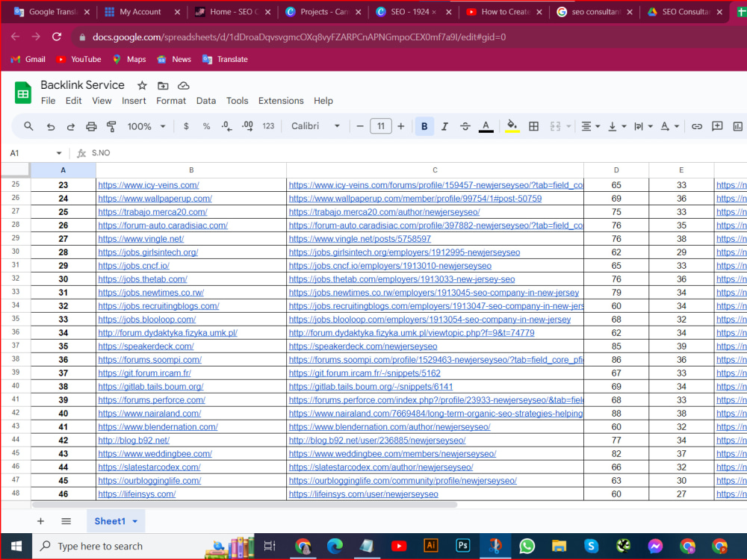Open the Data menu

click(x=206, y=101)
